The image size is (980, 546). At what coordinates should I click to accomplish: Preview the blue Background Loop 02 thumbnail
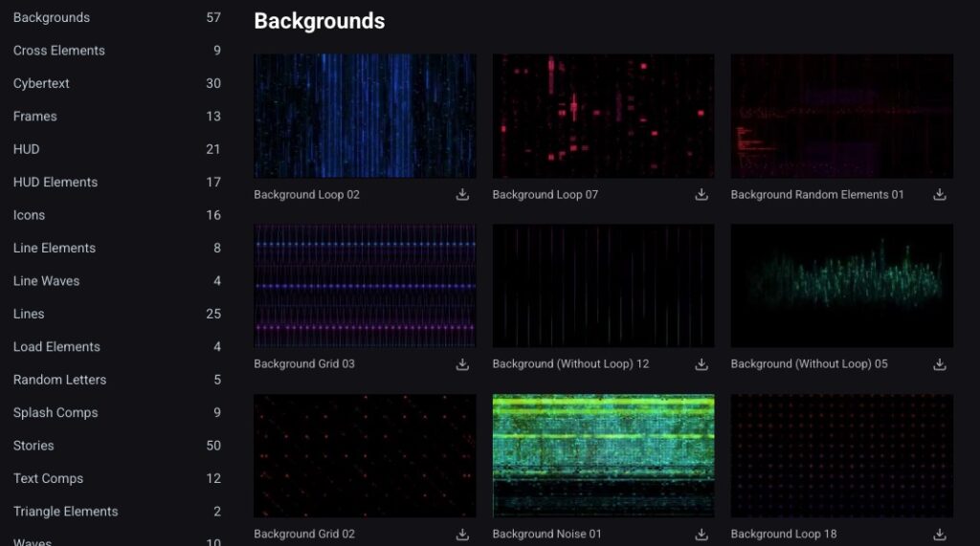pos(365,116)
